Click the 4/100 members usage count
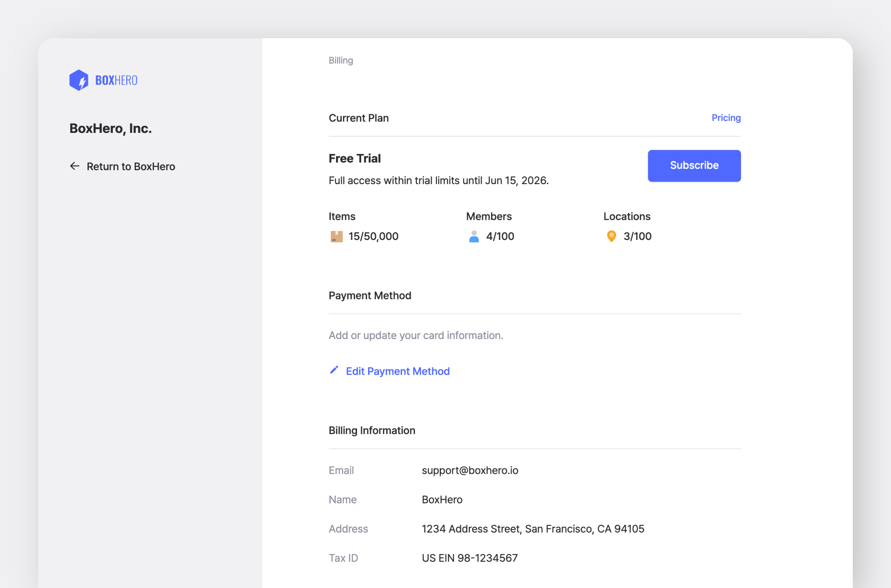 click(500, 237)
